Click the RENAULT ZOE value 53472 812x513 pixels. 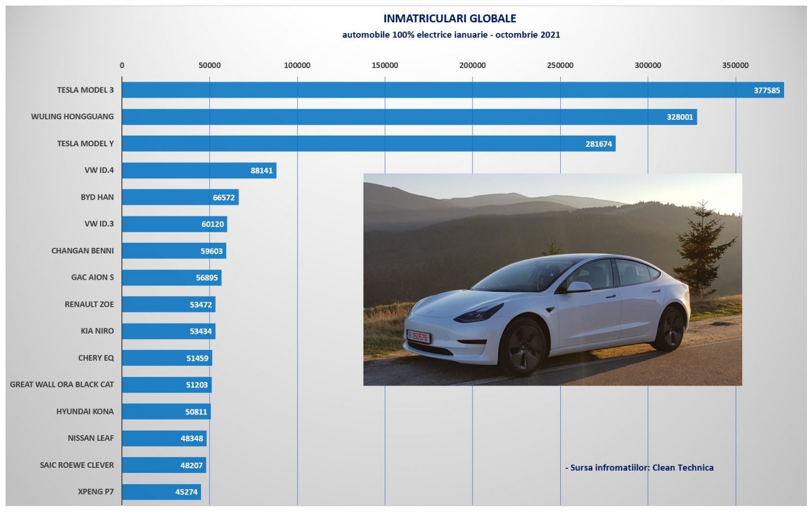point(200,305)
